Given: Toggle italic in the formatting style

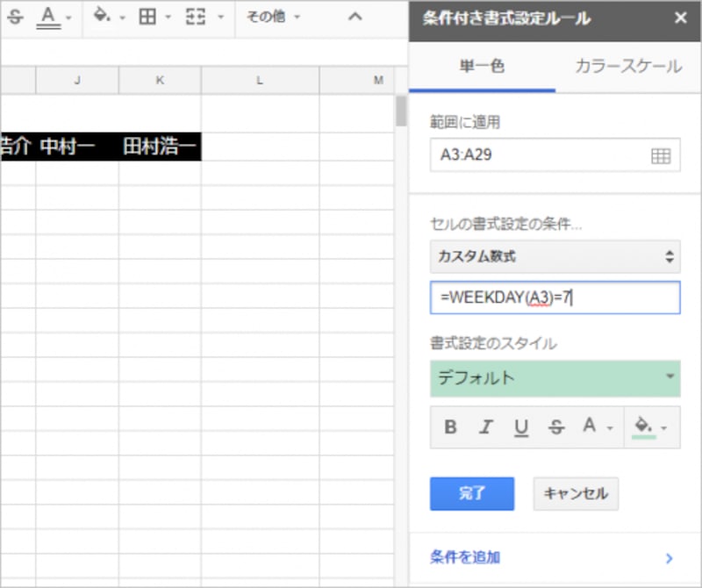Looking at the screenshot, I should click(486, 427).
